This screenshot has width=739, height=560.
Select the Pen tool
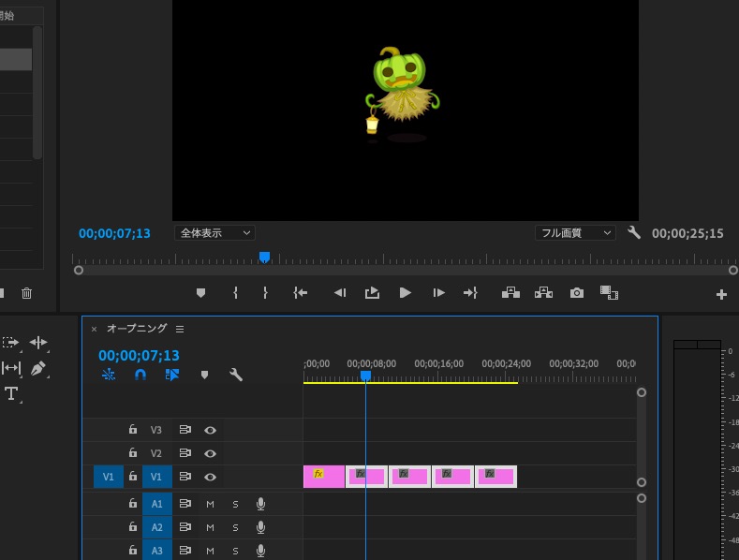pos(38,369)
